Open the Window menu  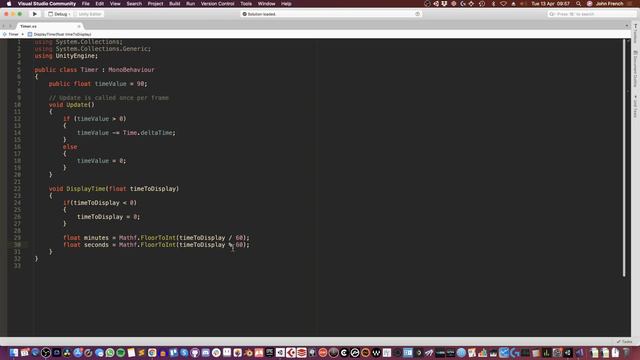[267, 4]
